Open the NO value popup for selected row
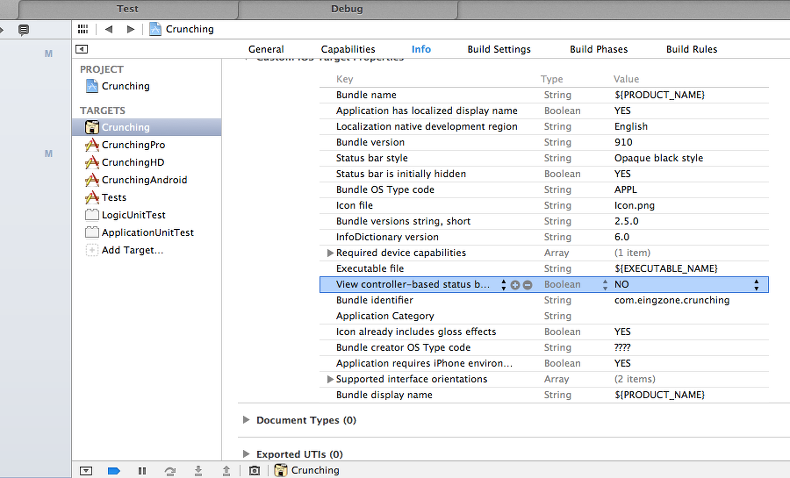 pyautogui.click(x=756, y=285)
